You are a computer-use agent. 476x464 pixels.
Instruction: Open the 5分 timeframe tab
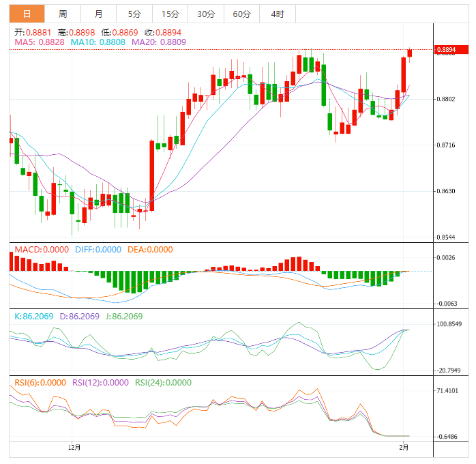[134, 14]
